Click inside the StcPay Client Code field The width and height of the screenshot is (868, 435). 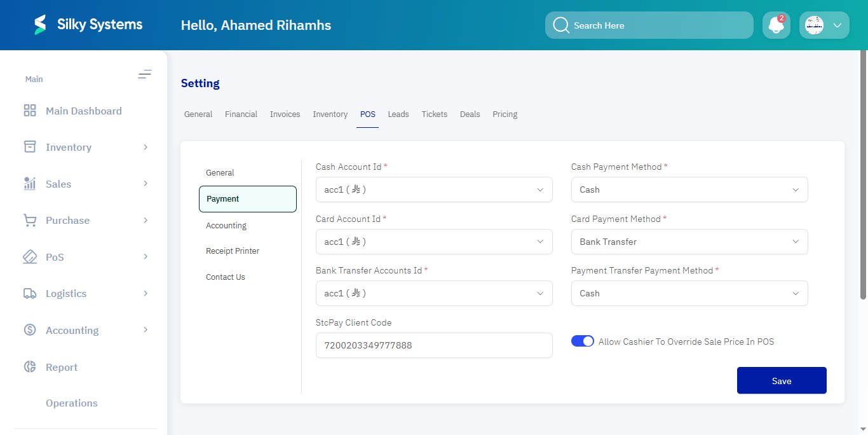[x=434, y=345]
